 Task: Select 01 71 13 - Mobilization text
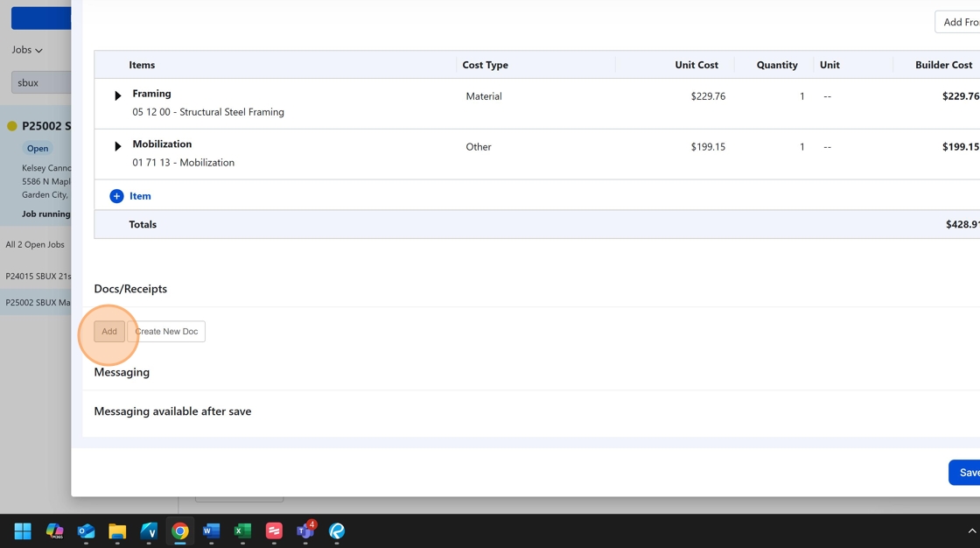click(x=183, y=163)
